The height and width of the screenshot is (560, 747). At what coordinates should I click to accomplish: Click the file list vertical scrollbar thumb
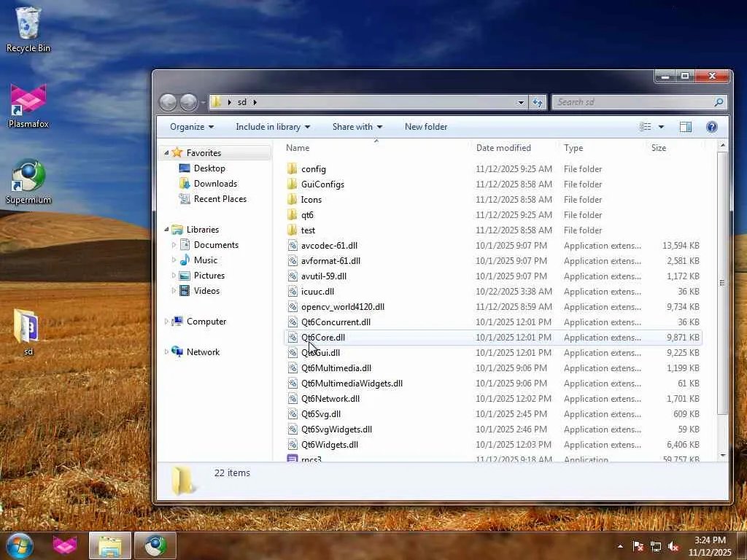coord(722,283)
